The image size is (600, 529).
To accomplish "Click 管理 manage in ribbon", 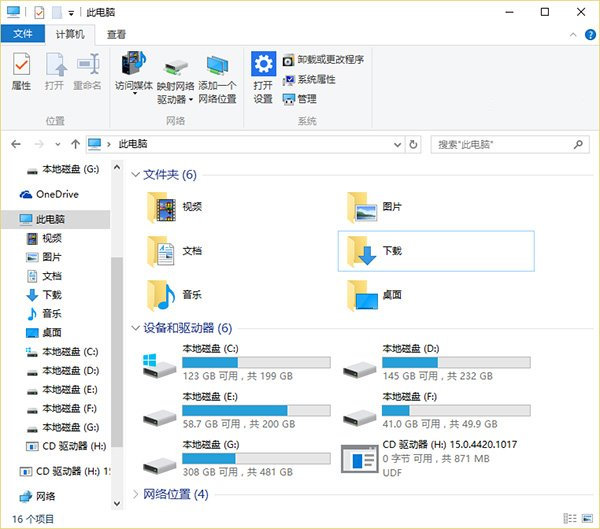I will coord(300,99).
